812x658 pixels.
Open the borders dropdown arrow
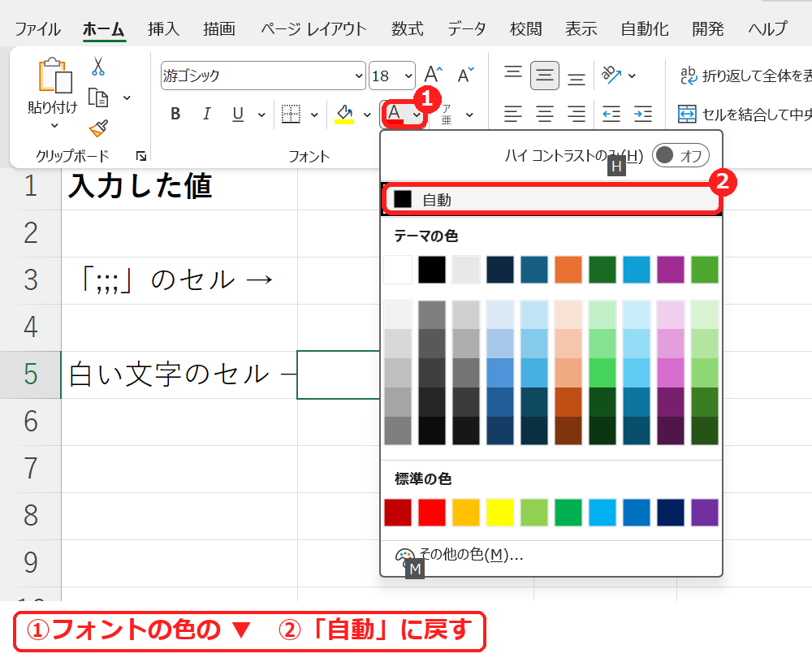(x=314, y=115)
